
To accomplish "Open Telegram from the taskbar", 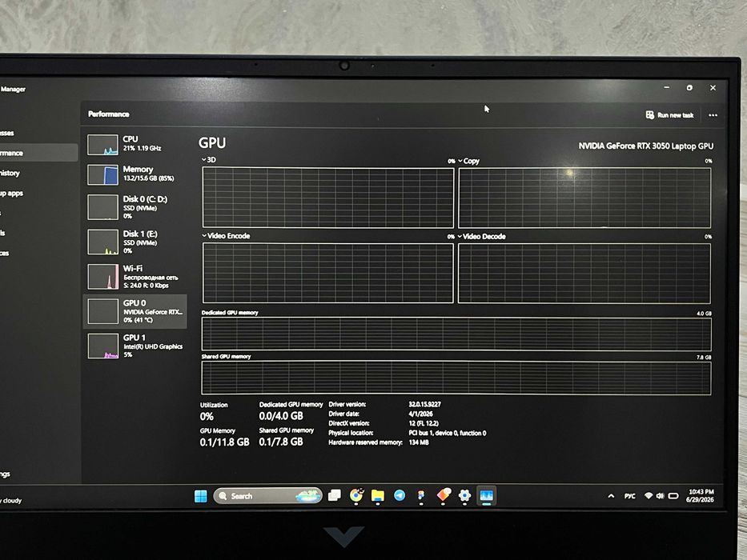I will 400,496.
